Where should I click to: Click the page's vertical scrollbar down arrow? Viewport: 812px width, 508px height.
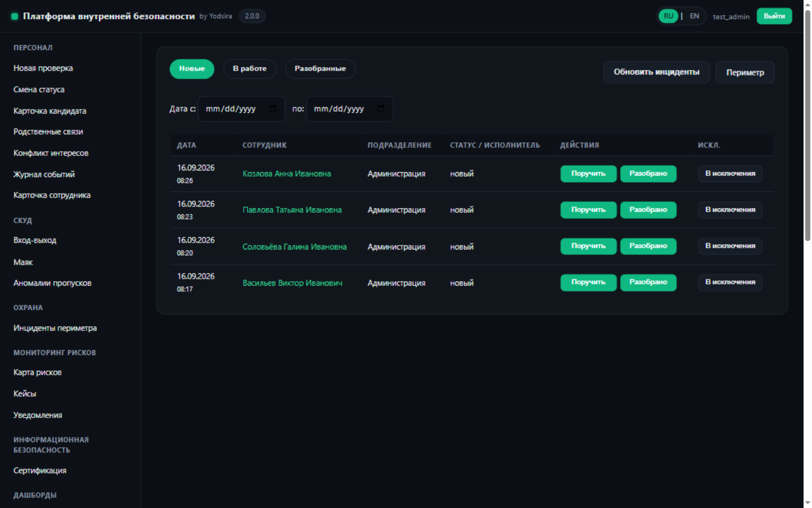[807, 502]
